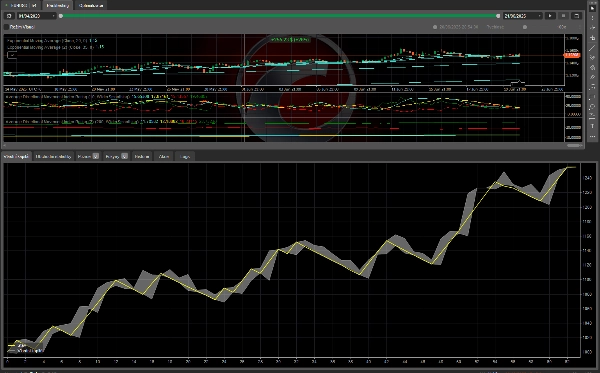Open the Backtesting tab
The width and height of the screenshot is (600, 373).
pyautogui.click(x=57, y=5)
